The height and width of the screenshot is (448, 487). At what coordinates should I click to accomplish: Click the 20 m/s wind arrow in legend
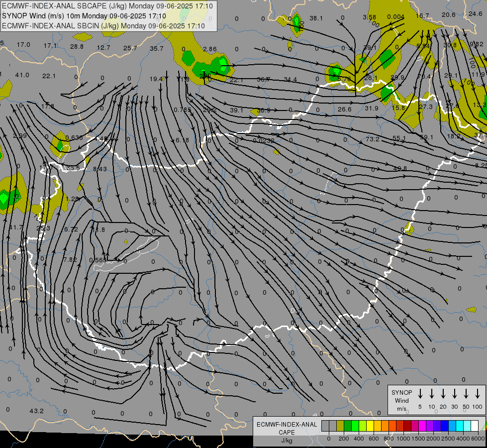coord(443,394)
